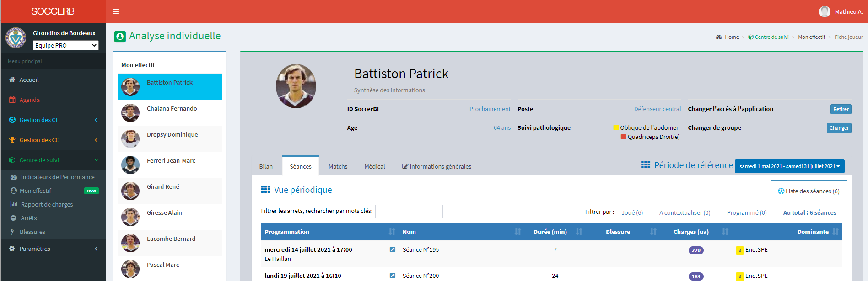Image resolution: width=868 pixels, height=281 pixels.
Task: Open Mon effectif breadcrumb link
Action: [x=812, y=37]
